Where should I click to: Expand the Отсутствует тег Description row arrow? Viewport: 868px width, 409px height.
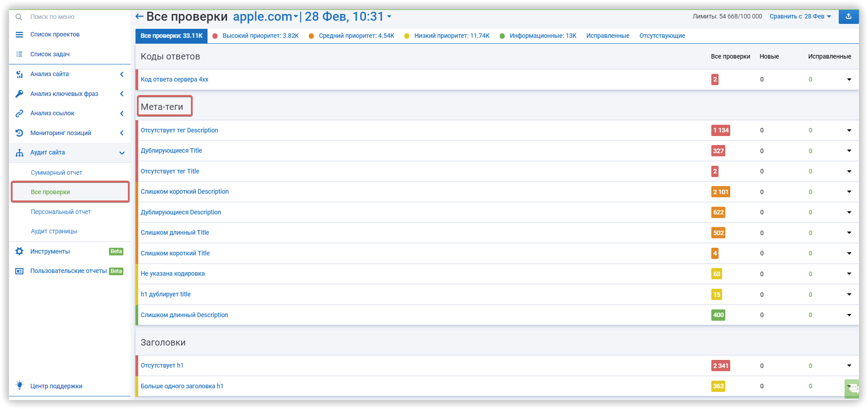tap(849, 131)
